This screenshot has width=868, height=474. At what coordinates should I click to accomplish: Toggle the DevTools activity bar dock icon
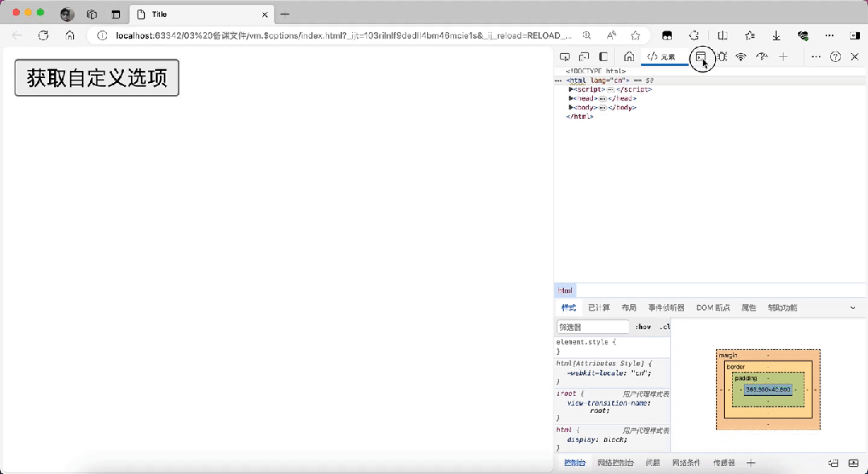pos(603,56)
